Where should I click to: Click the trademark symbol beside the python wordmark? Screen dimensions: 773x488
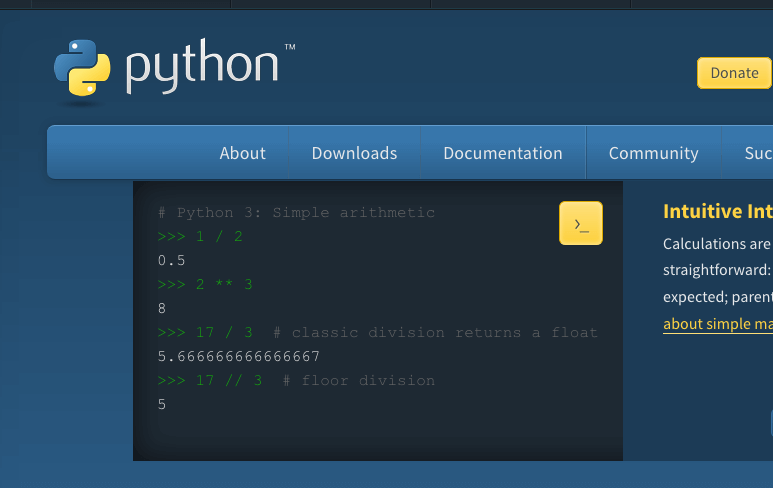(289, 47)
